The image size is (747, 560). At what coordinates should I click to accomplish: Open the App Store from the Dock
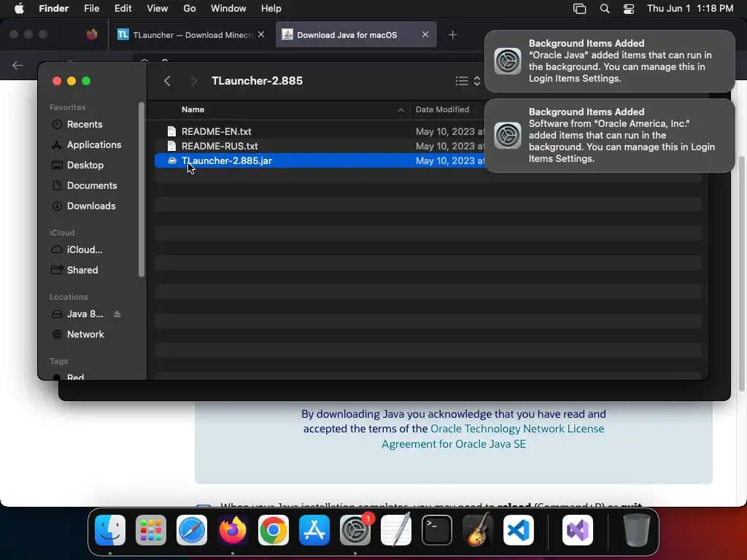coord(314,530)
